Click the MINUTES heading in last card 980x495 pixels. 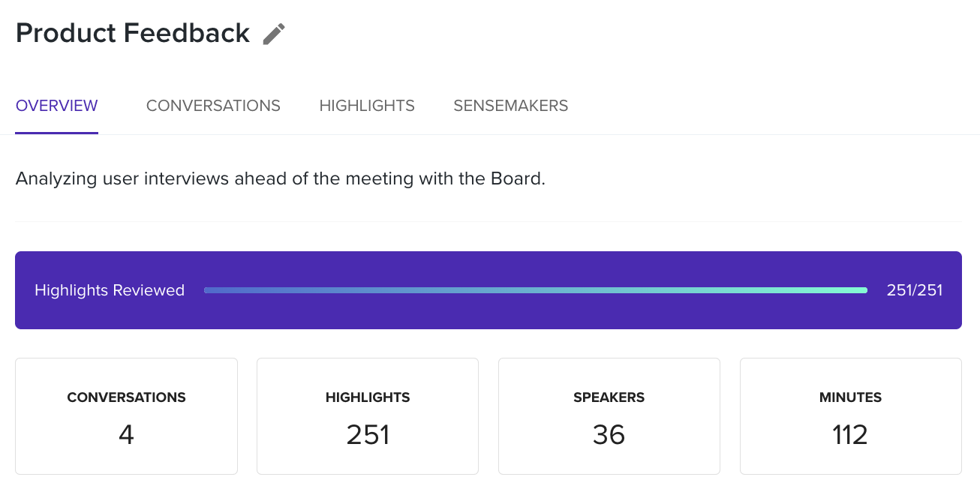point(851,397)
